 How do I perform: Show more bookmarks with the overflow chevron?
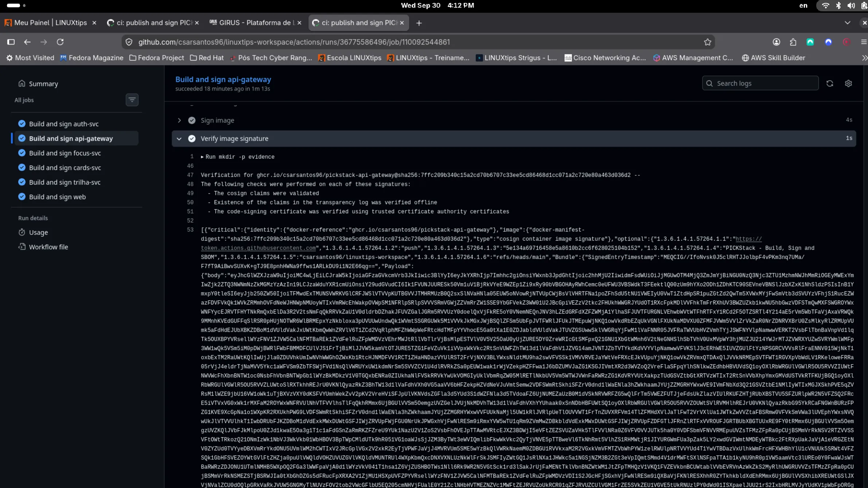coord(864,58)
